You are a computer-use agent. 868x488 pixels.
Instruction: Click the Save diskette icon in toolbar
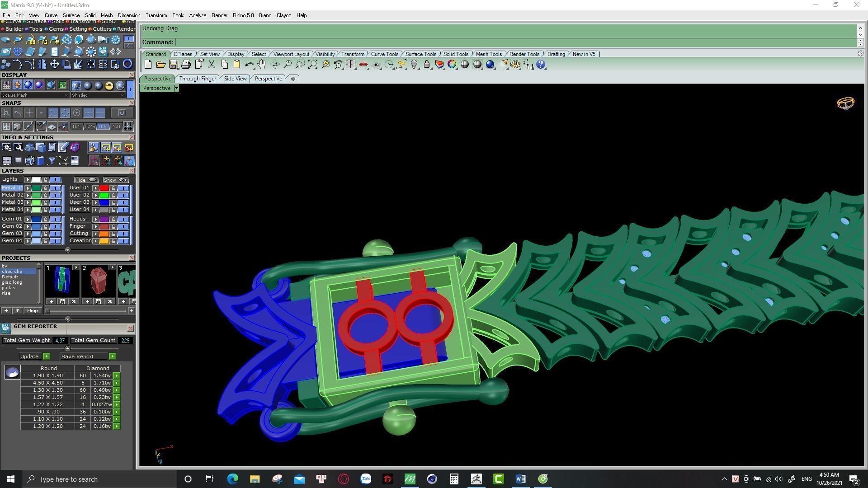coord(173,65)
